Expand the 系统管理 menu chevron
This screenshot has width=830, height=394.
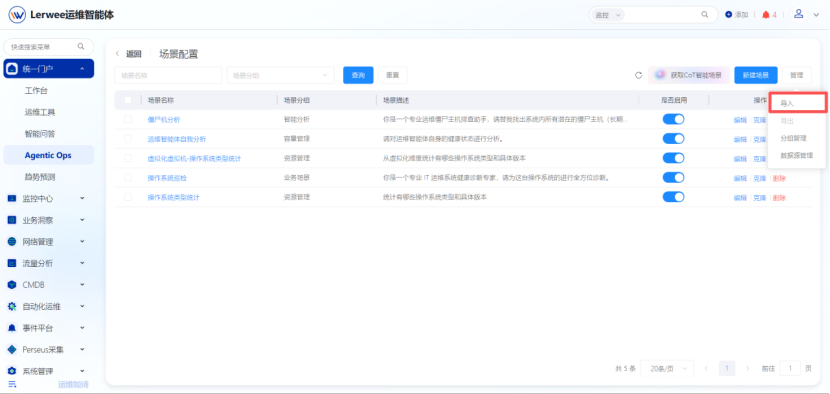tap(83, 371)
